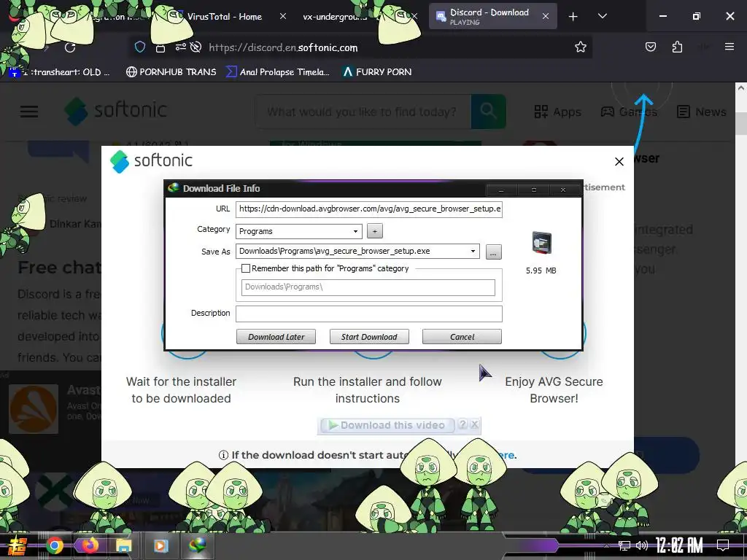The height and width of the screenshot is (560, 747).
Task: Open a new browser tab with the plus
Action: 573,17
